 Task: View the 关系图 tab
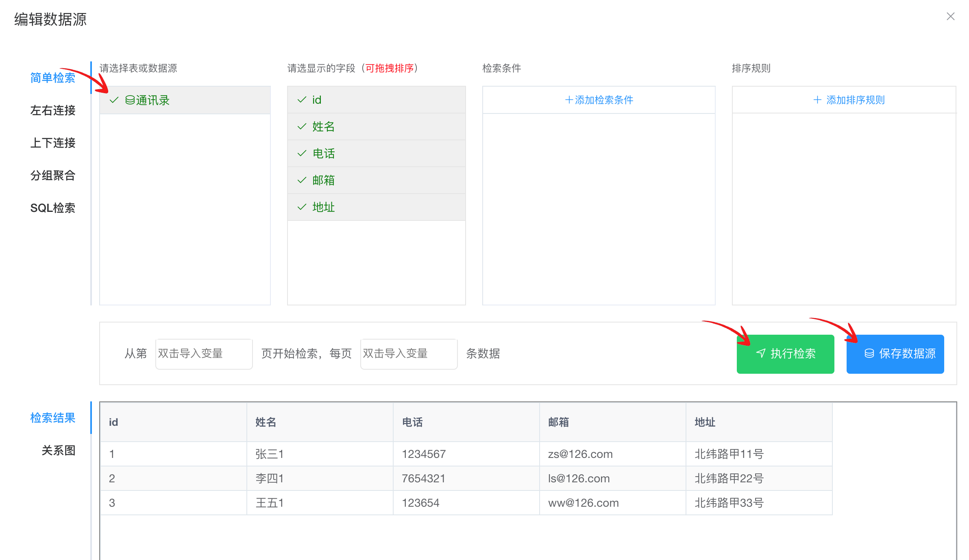coord(59,450)
